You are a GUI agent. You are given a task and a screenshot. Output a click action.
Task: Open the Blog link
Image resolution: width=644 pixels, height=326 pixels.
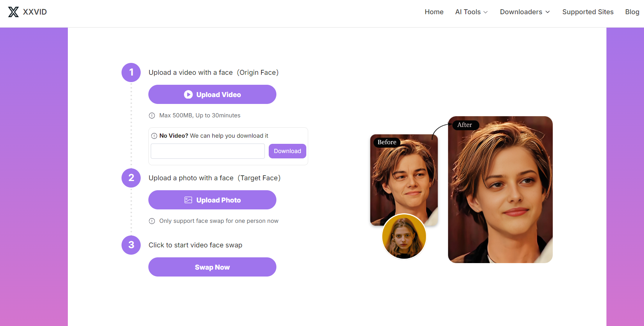[x=632, y=12]
